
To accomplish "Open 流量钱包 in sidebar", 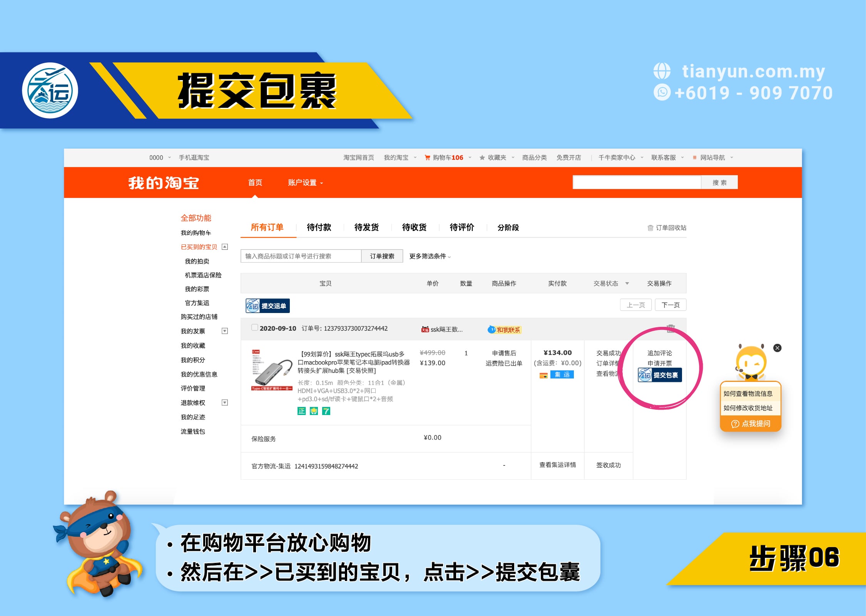I will click(193, 431).
